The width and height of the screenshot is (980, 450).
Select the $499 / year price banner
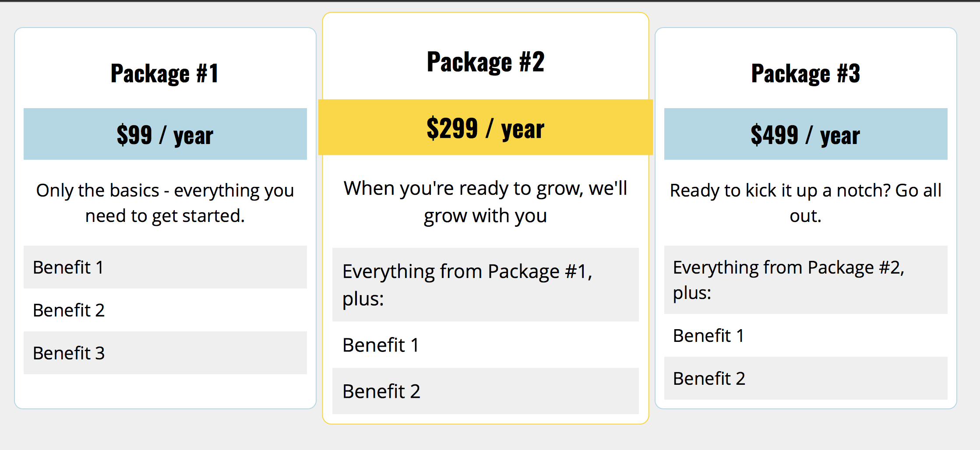point(805,134)
